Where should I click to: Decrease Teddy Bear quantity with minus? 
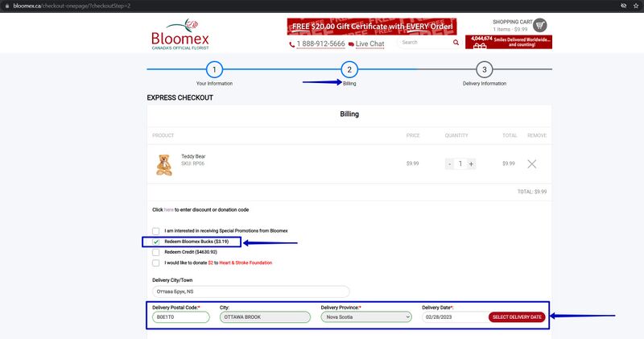(450, 164)
